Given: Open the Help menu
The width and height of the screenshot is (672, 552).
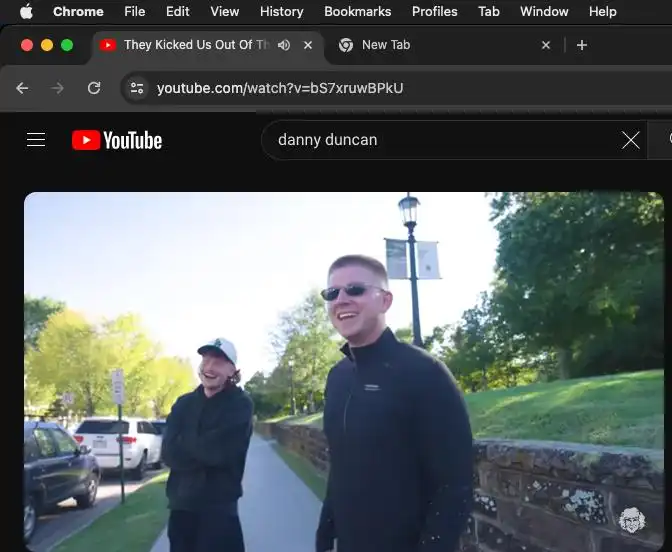Looking at the screenshot, I should [603, 12].
